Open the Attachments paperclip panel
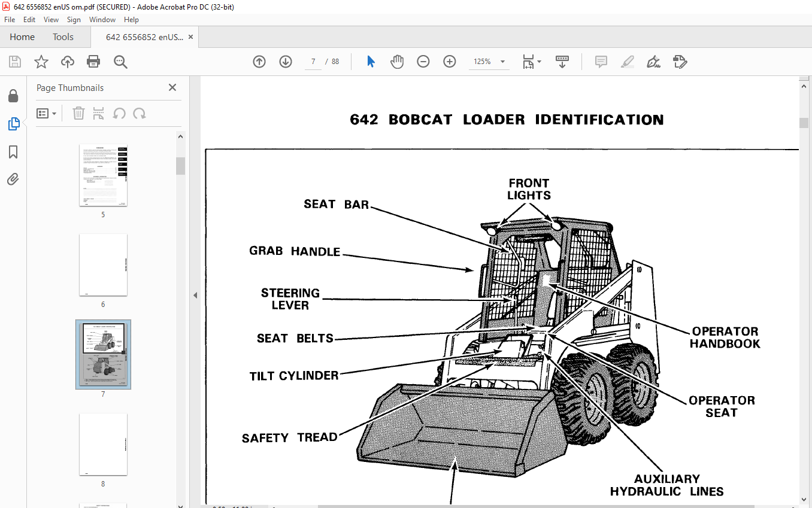812x508 pixels. [x=13, y=180]
